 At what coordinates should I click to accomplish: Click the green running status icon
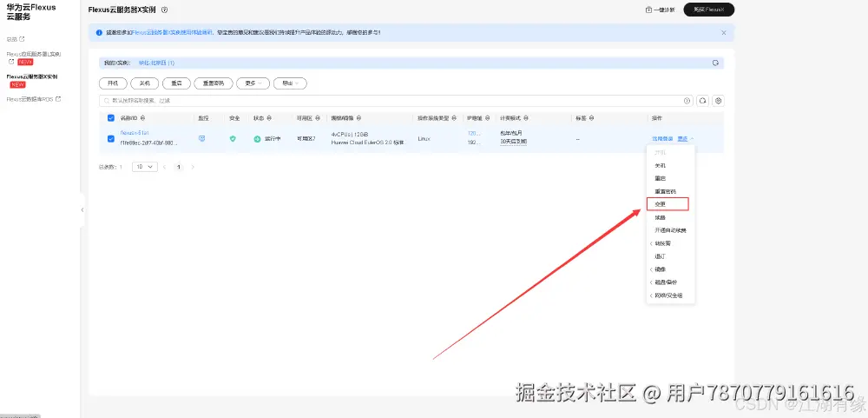tap(257, 138)
